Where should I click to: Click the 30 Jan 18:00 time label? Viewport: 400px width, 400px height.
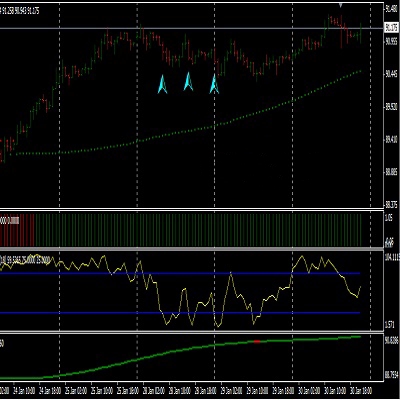pyautogui.click(x=361, y=391)
